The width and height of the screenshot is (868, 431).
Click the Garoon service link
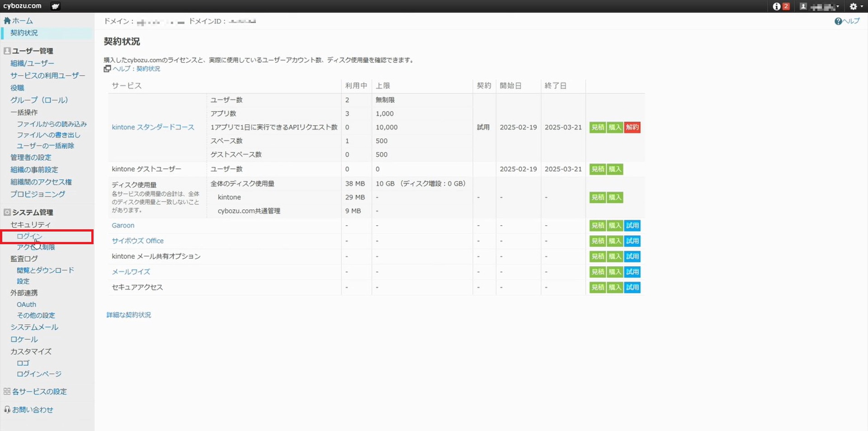click(123, 225)
